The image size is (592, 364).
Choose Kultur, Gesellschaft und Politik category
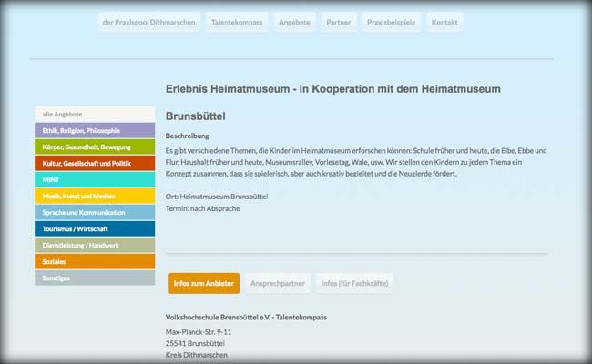(x=95, y=164)
